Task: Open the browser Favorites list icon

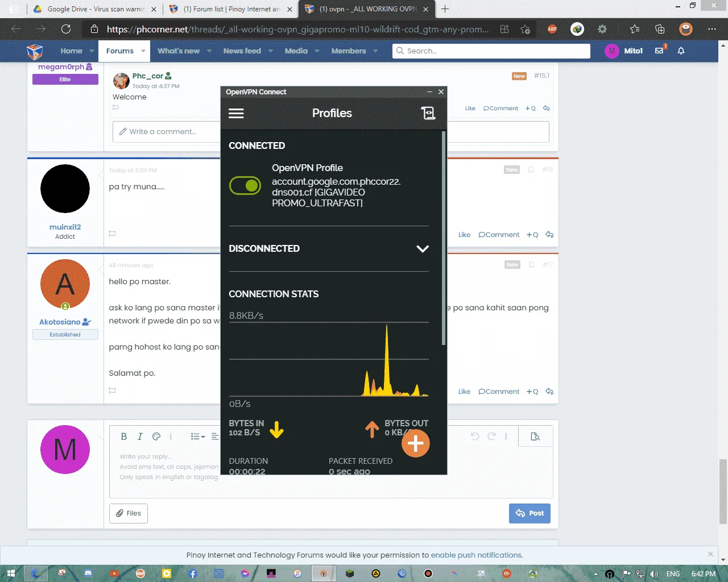Action: point(635,29)
